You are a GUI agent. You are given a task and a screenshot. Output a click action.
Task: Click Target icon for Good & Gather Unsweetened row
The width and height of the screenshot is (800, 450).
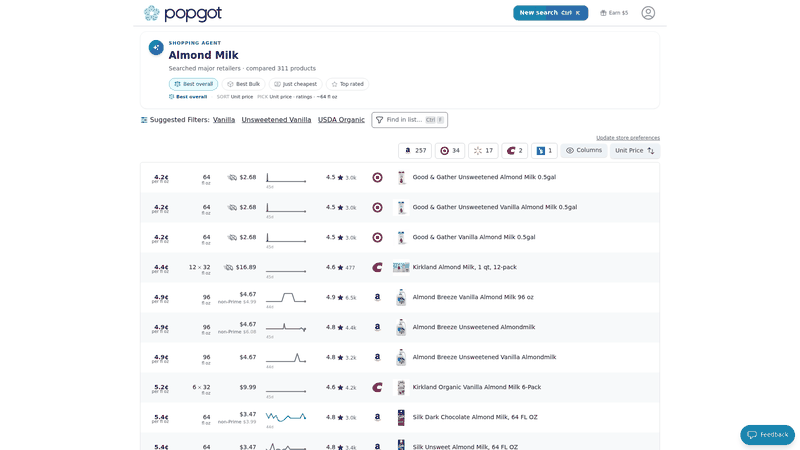pos(377,178)
